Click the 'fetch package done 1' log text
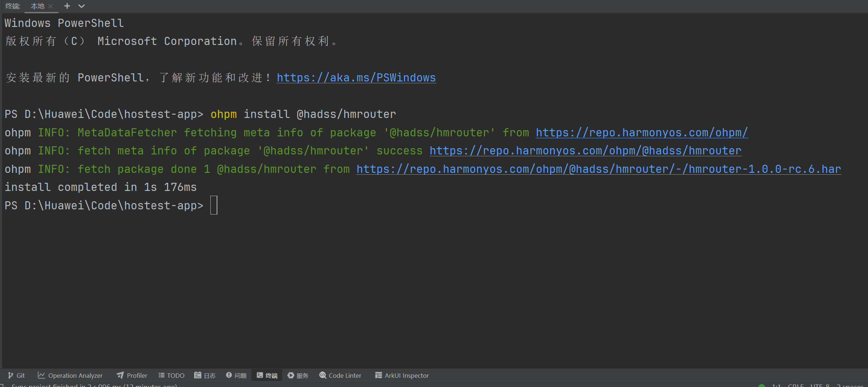Screen dimensions: 868x387 (x=144, y=169)
